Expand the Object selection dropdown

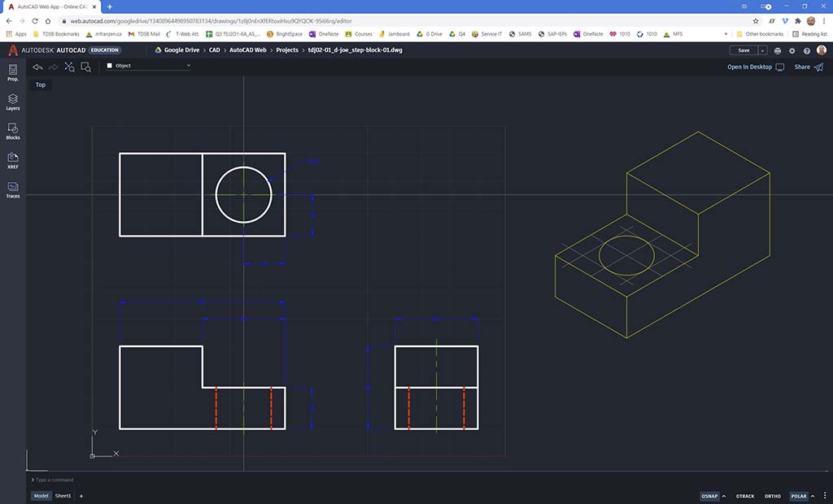(x=148, y=66)
